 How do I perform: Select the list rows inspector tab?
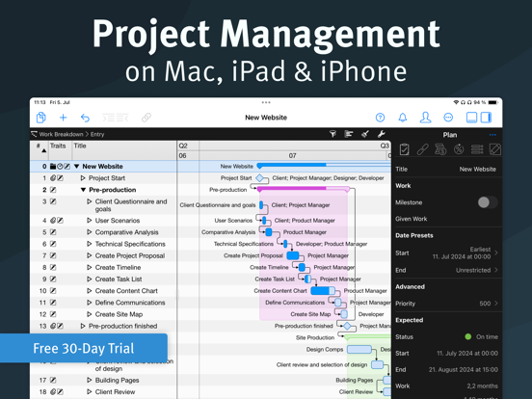pyautogui.click(x=477, y=149)
